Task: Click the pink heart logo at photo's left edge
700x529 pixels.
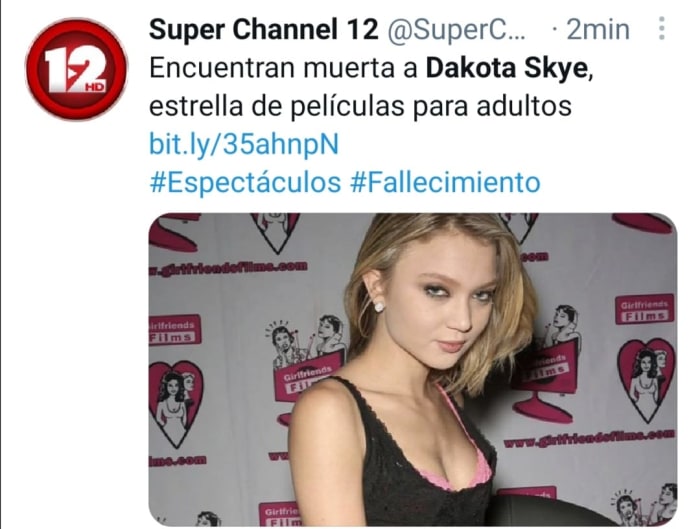Action: pyautogui.click(x=175, y=403)
